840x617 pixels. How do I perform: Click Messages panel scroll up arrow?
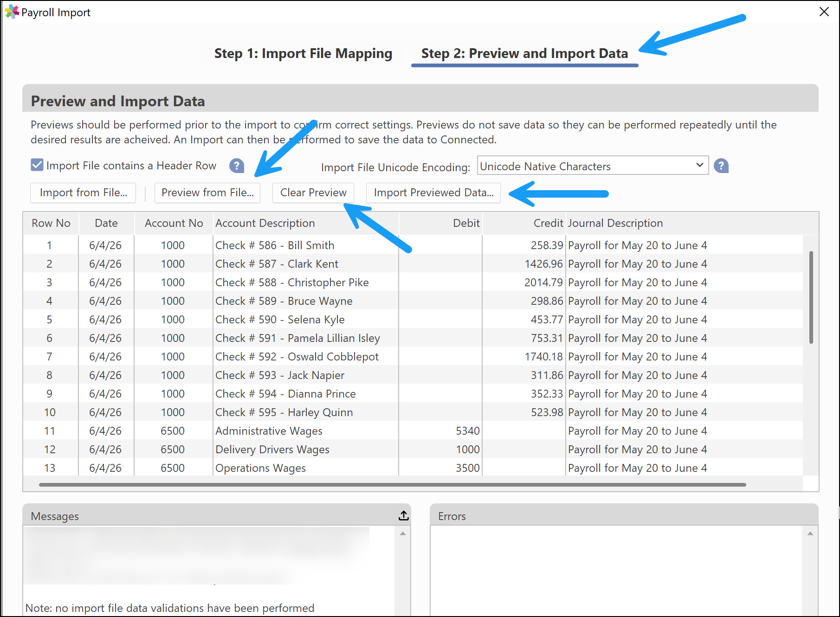402,533
